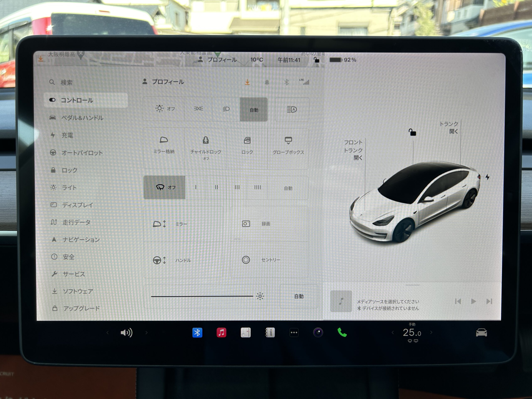This screenshot has width=532, height=399.
Task: Set wipers to オフ
Action: [165, 187]
